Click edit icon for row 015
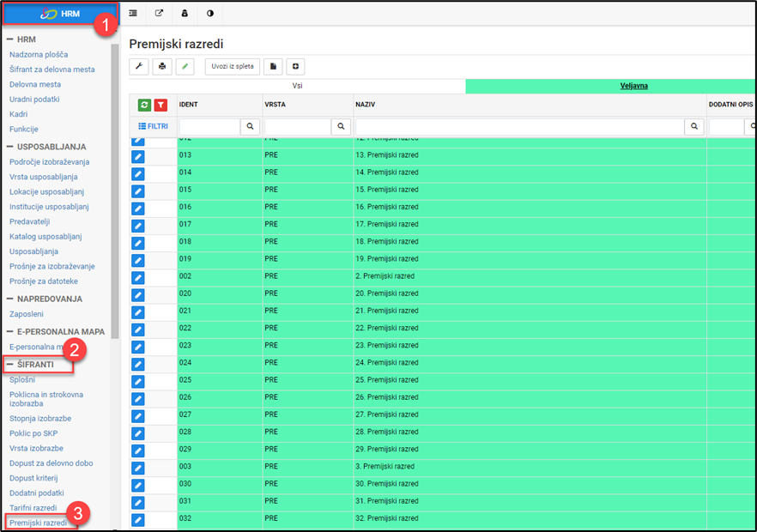Screen dimensions: 757x532 (x=138, y=191)
